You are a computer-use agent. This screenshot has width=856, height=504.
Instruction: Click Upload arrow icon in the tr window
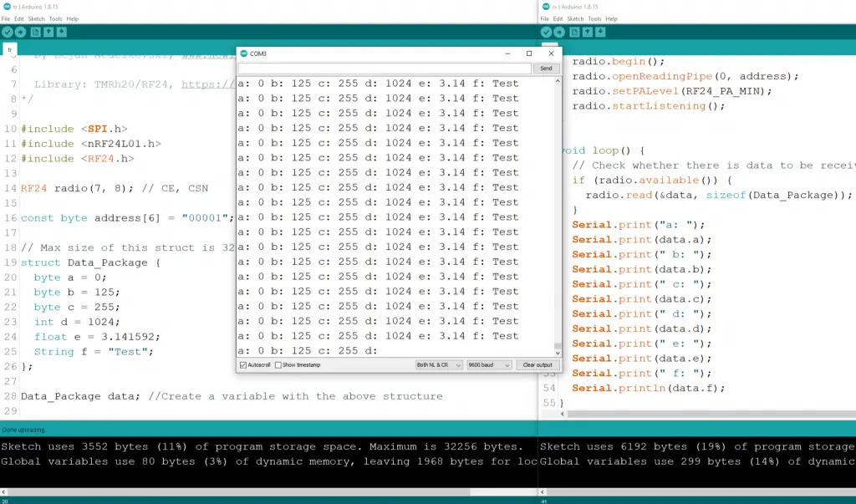(20, 32)
